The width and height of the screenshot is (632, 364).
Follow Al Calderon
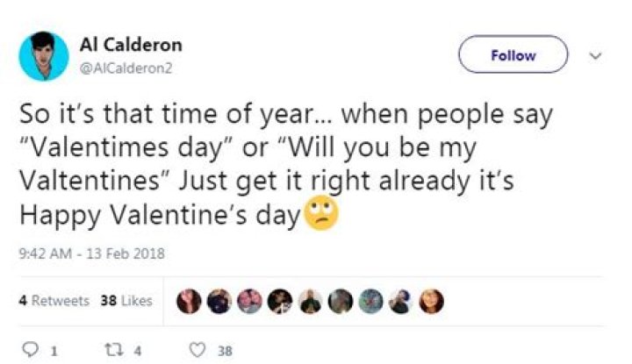click(513, 55)
